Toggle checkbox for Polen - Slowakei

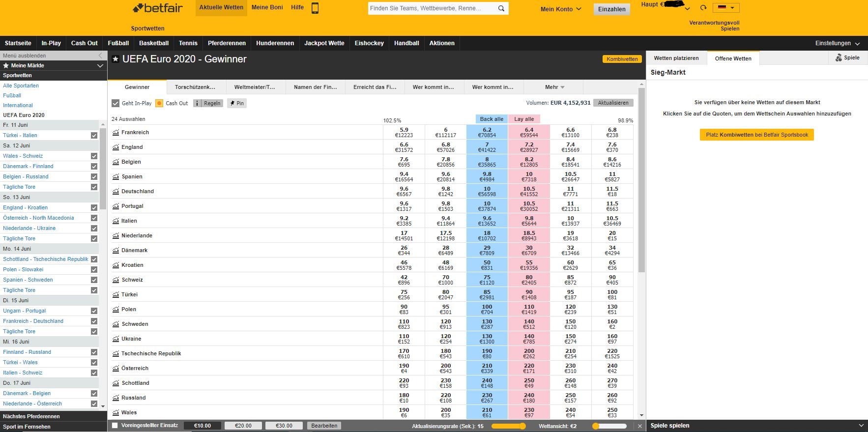(94, 269)
